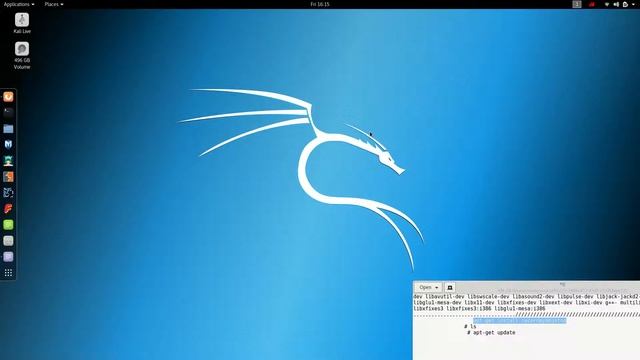Click the workspace indicator in the top bar

577,4
